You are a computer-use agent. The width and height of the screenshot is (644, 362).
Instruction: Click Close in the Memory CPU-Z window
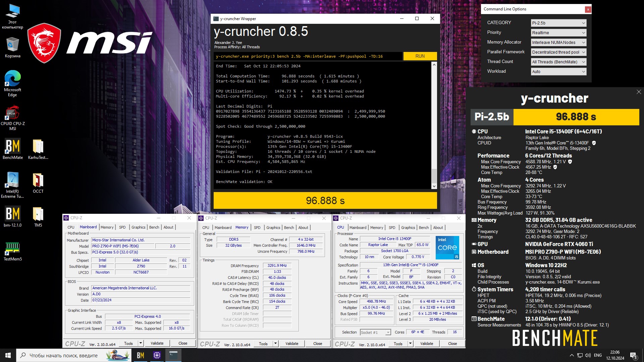(x=318, y=344)
